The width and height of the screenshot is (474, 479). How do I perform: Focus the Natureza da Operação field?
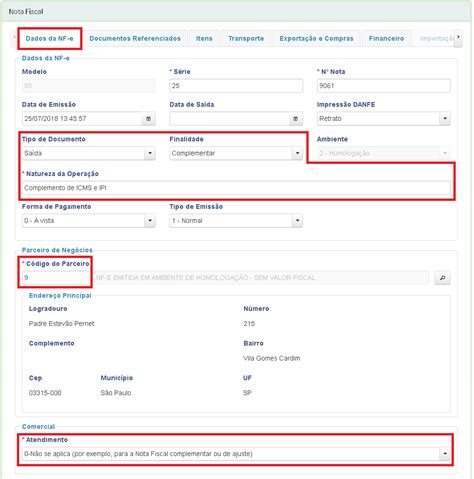pyautogui.click(x=236, y=188)
